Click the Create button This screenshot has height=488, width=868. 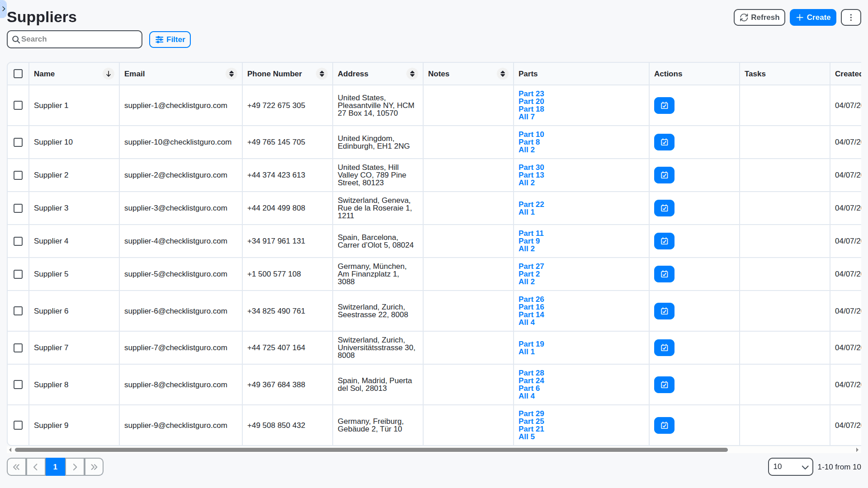click(812, 17)
